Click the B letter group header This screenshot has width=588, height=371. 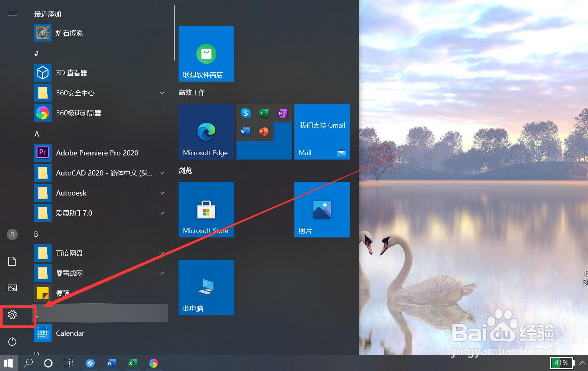[x=36, y=234]
